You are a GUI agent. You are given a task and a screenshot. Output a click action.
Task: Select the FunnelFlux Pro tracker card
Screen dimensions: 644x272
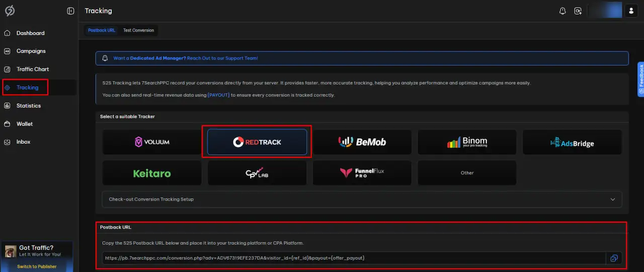click(x=362, y=173)
